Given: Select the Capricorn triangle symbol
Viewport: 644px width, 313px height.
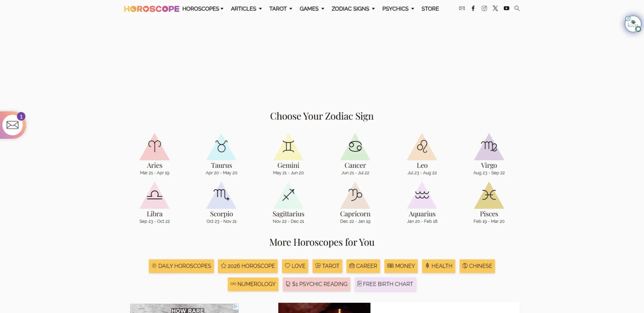Looking at the screenshot, I should pyautogui.click(x=355, y=195).
